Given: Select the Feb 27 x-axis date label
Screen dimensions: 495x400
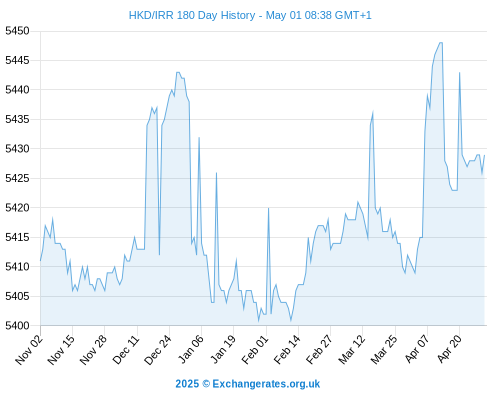Looking at the screenshot, I should (x=320, y=350).
